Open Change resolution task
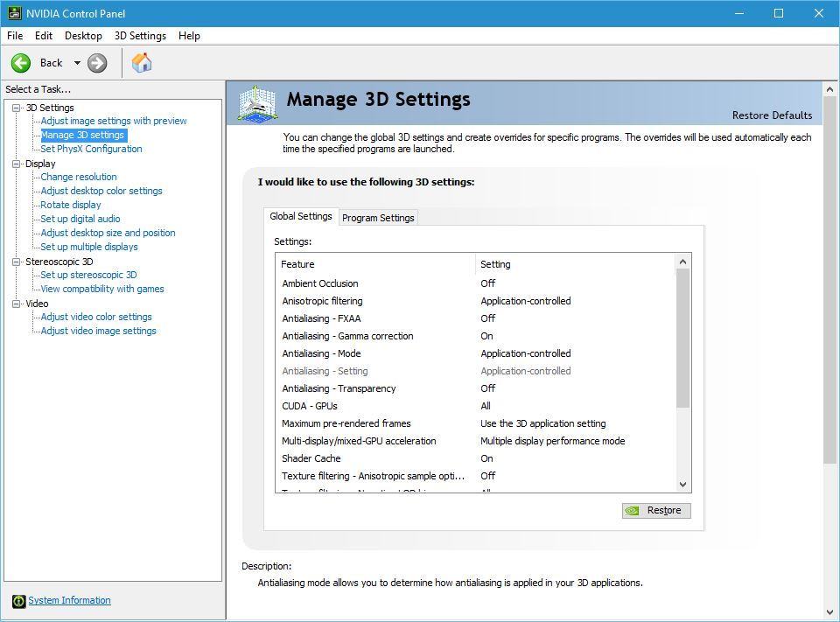 pos(79,177)
